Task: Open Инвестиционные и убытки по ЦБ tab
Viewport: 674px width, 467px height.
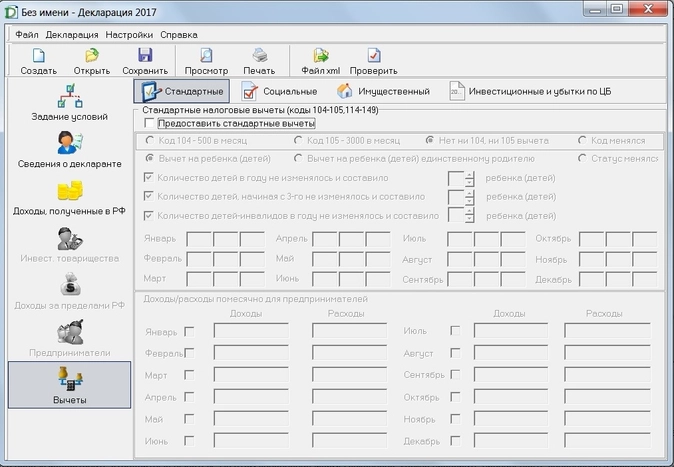Action: pos(529,92)
